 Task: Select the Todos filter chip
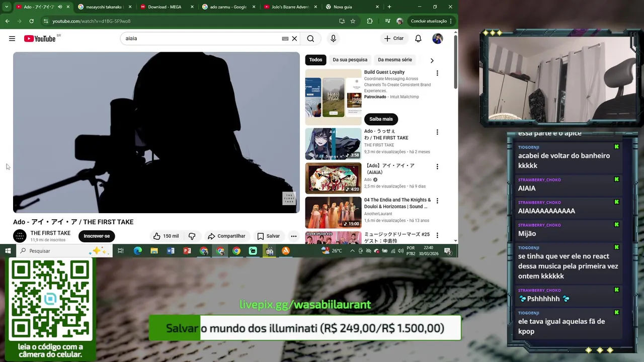316,60
